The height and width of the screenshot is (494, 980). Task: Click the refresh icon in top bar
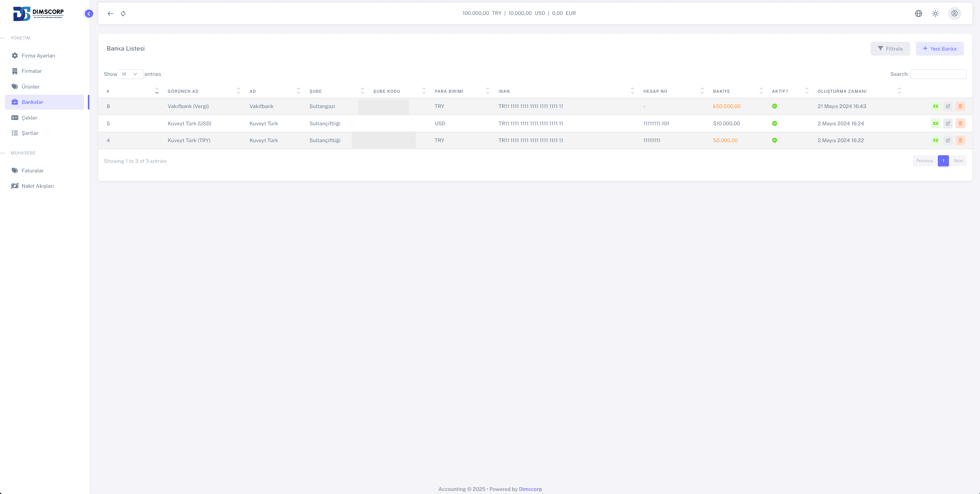tap(123, 13)
